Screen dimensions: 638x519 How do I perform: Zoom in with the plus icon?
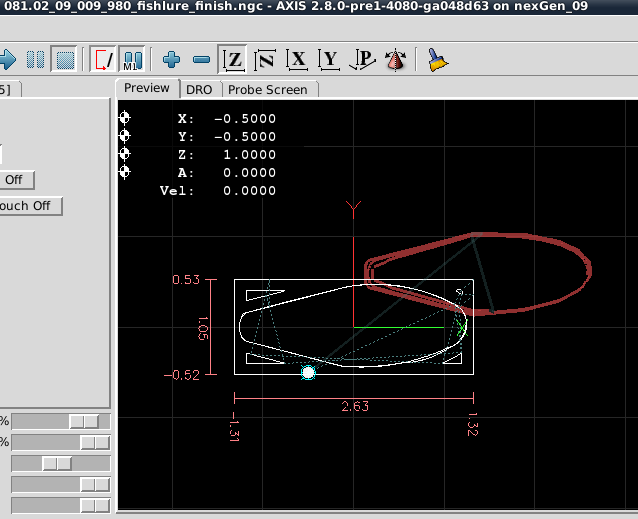[x=171, y=60]
